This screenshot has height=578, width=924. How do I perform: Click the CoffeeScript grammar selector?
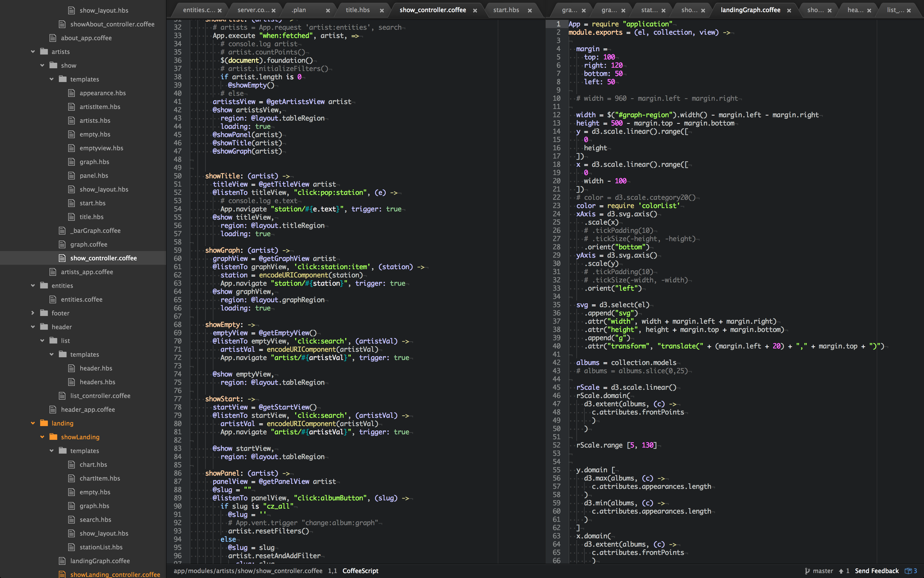click(x=360, y=571)
